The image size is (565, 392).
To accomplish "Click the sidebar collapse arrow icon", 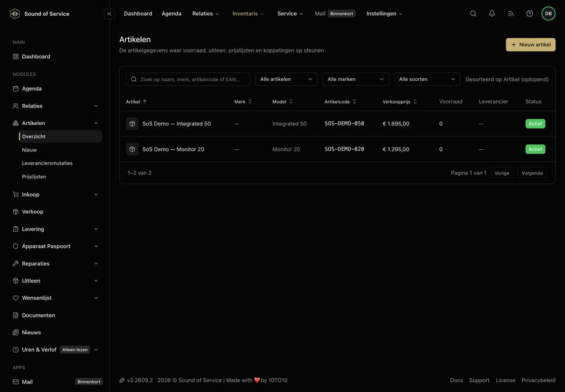I will (x=109, y=14).
